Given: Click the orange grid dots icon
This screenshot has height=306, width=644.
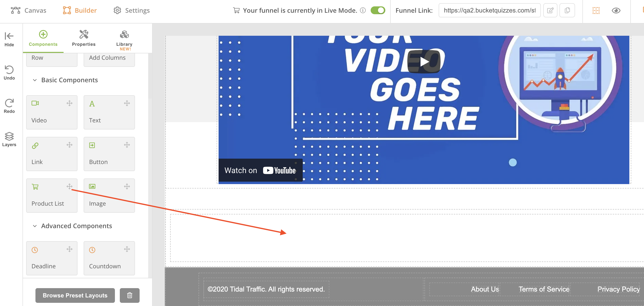Looking at the screenshot, I should pyautogui.click(x=596, y=10).
